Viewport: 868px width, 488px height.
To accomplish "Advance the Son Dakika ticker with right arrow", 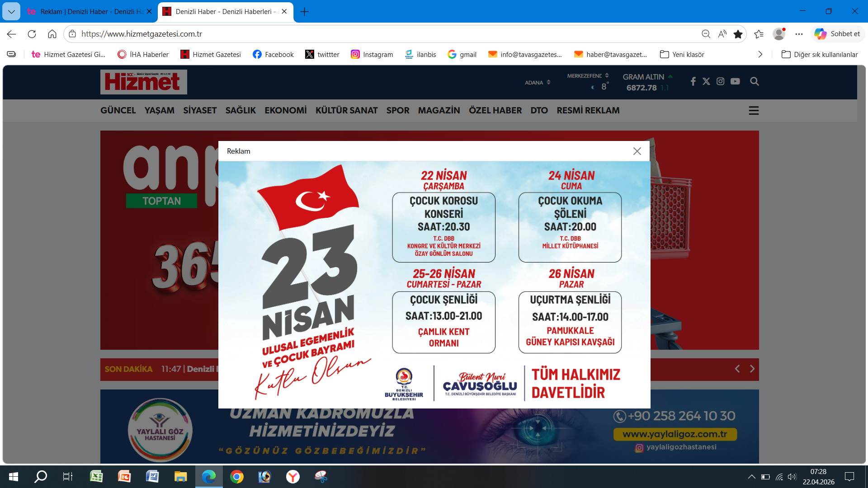I will pos(752,369).
